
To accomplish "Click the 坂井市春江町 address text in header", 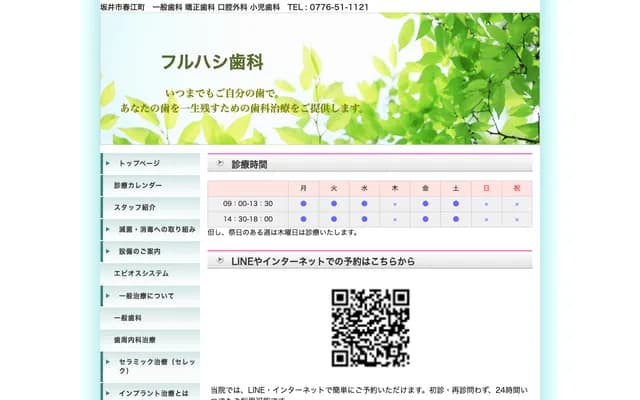I will point(122,7).
